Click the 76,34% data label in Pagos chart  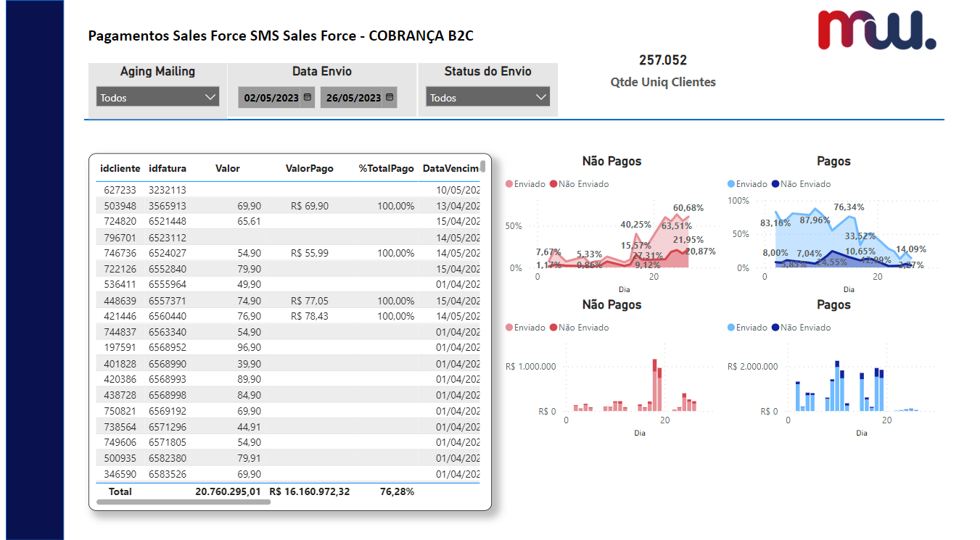pyautogui.click(x=849, y=207)
